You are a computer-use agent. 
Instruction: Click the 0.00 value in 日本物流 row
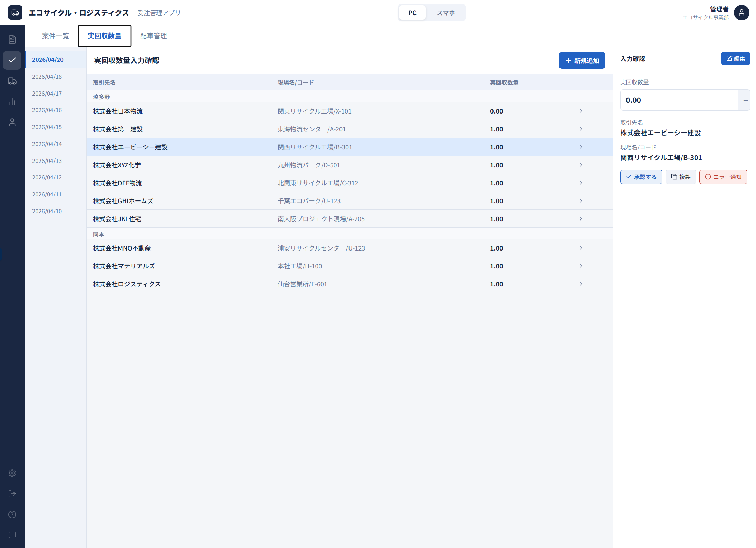[496, 111]
